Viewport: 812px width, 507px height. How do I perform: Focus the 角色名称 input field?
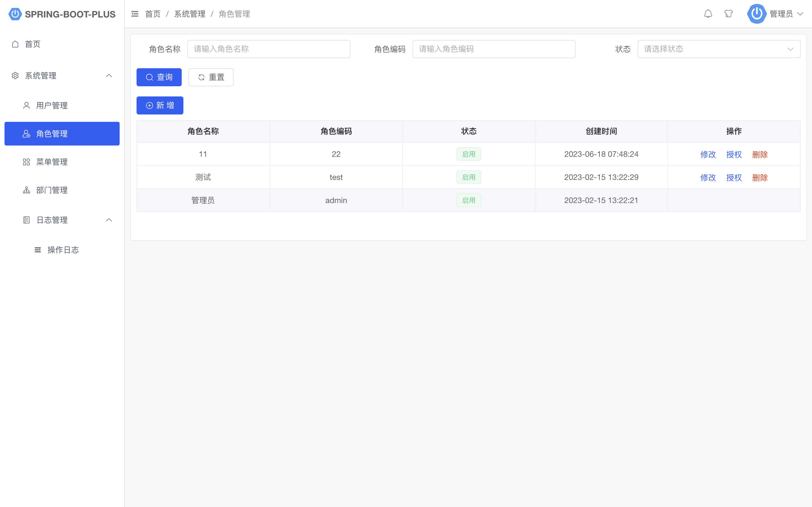(268, 49)
